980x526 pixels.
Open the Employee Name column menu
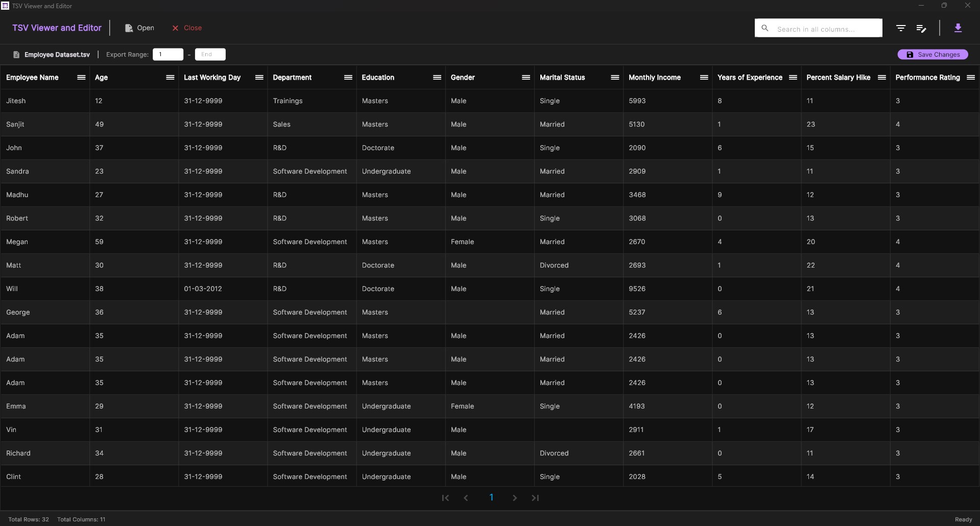pos(81,78)
